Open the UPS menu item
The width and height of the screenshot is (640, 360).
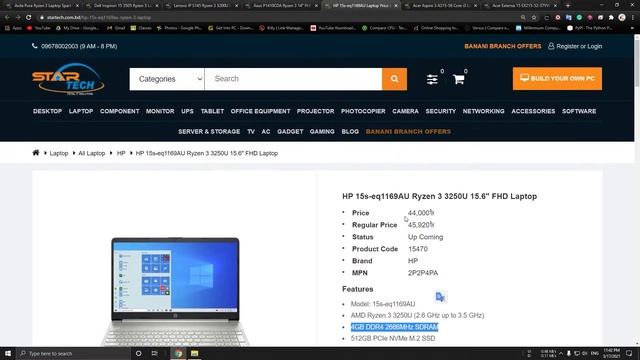[x=187, y=111]
